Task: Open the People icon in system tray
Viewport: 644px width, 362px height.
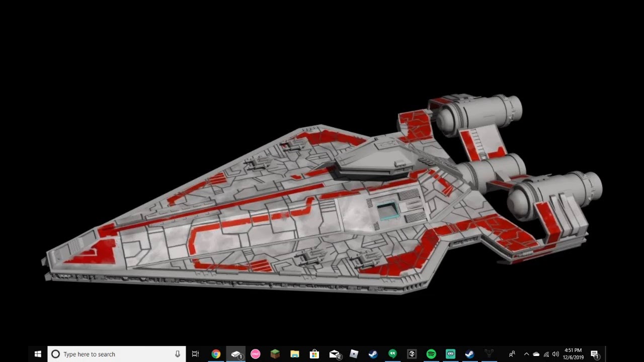Action: point(512,354)
